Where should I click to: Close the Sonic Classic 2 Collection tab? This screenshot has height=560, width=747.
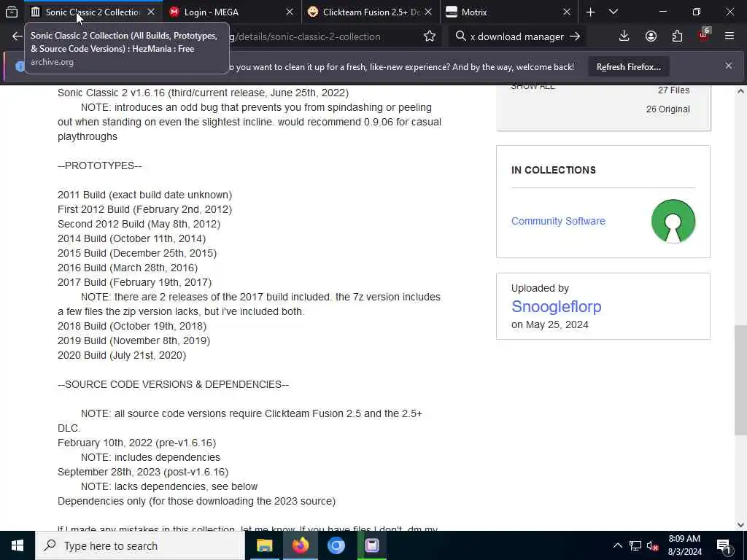pyautogui.click(x=151, y=12)
